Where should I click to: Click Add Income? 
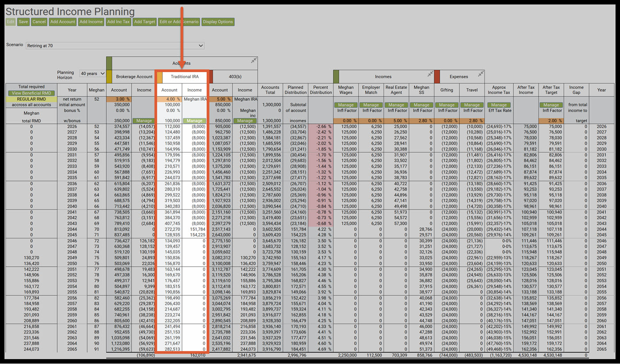(x=91, y=22)
